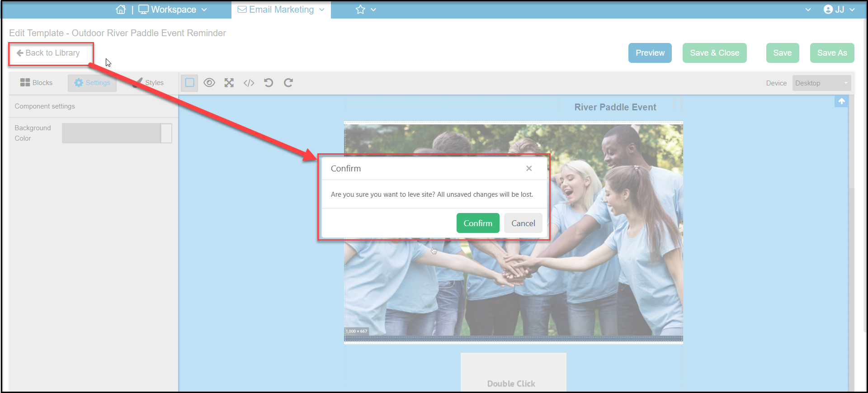
Task: Click the redo arrow icon
Action: (288, 83)
